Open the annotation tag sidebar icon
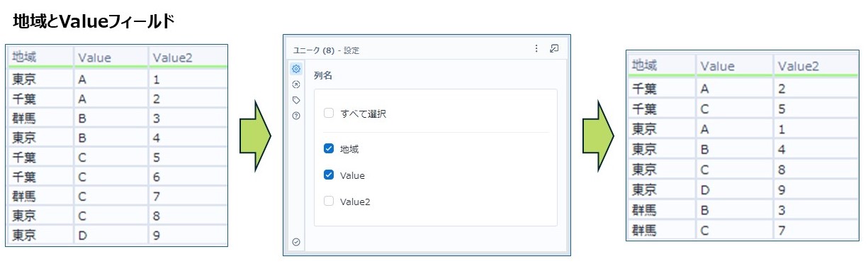 [296, 100]
